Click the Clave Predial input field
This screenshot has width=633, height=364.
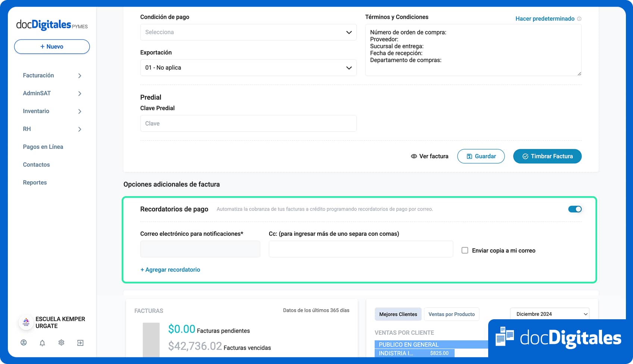(248, 123)
